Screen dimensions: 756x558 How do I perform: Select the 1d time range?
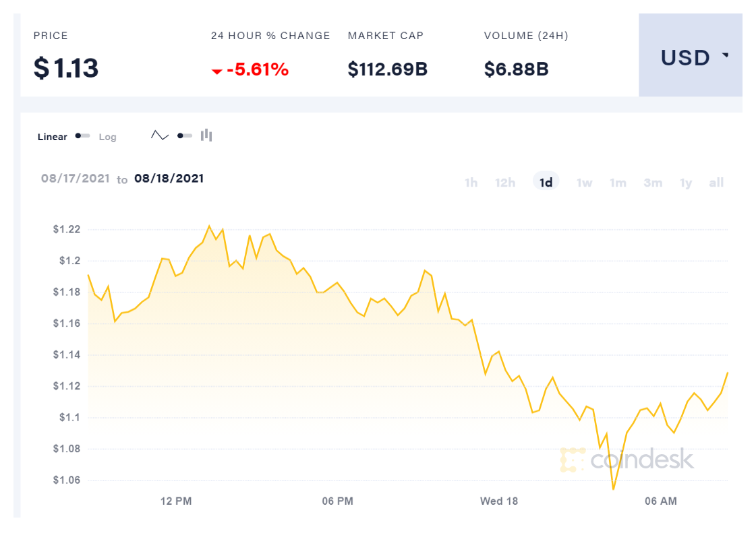click(546, 183)
